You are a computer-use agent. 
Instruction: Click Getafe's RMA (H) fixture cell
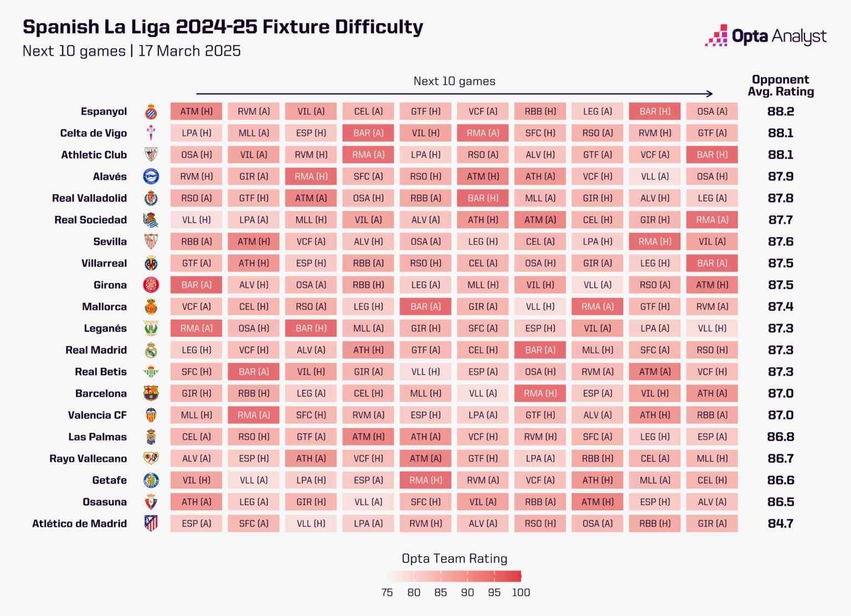[x=425, y=480]
